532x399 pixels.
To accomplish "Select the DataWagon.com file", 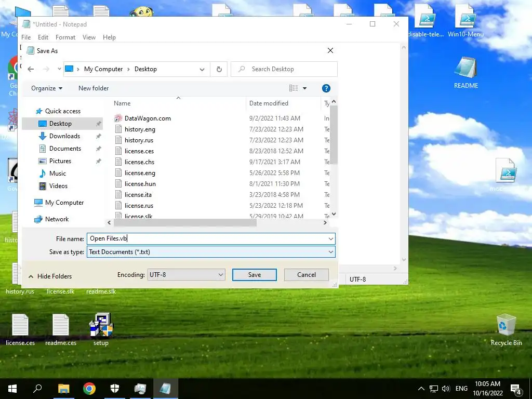I will pos(148,118).
